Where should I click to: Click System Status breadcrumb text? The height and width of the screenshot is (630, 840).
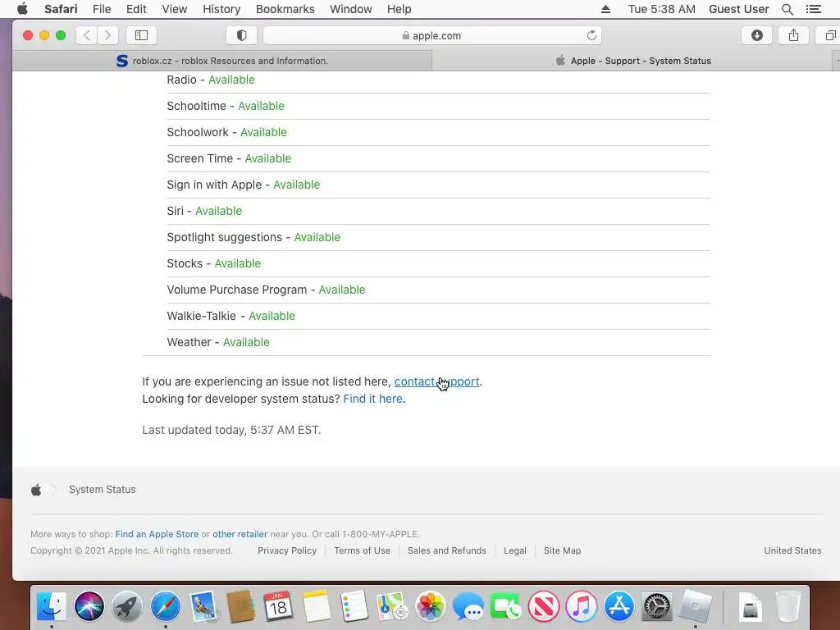[103, 489]
